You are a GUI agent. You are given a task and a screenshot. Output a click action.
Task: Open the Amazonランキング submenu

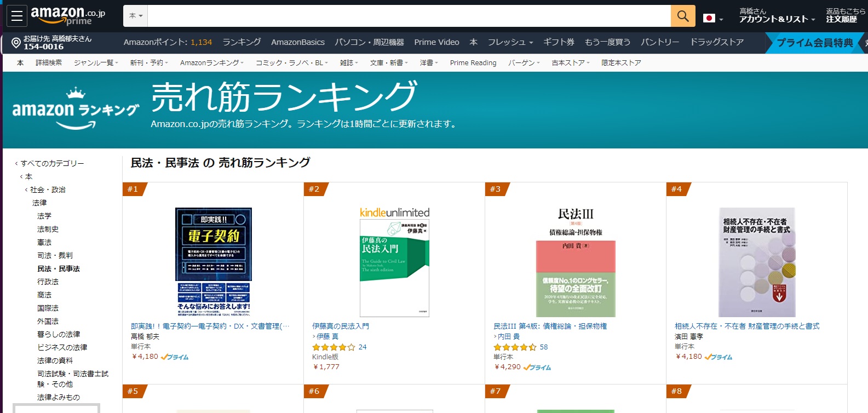[x=212, y=63]
